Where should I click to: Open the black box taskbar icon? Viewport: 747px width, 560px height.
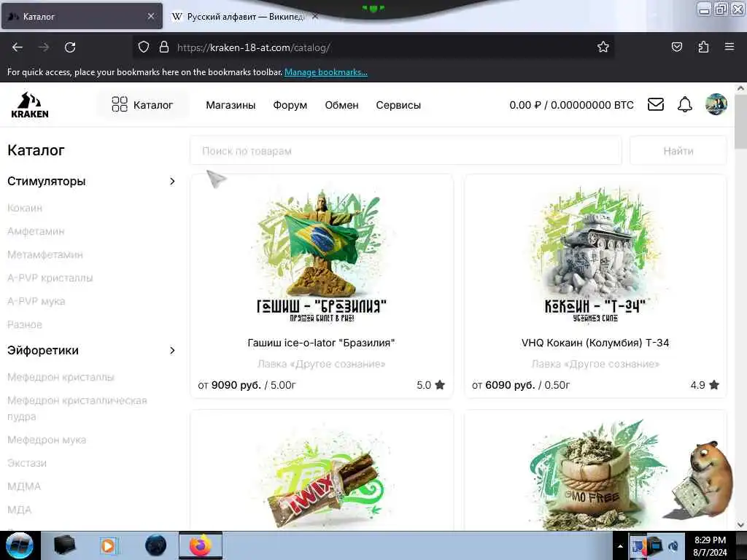pos(64,545)
